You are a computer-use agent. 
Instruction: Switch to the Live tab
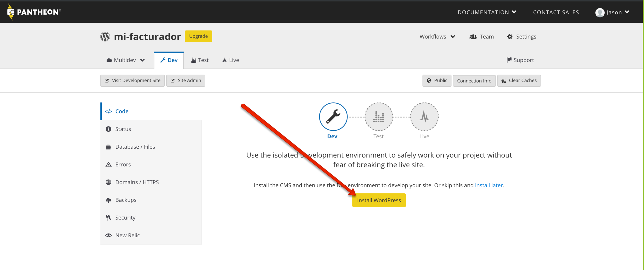pos(231,60)
